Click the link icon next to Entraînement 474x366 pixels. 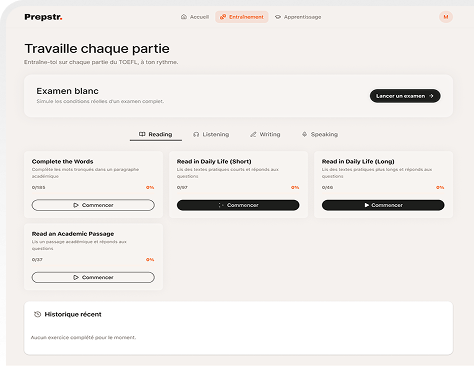click(x=223, y=17)
